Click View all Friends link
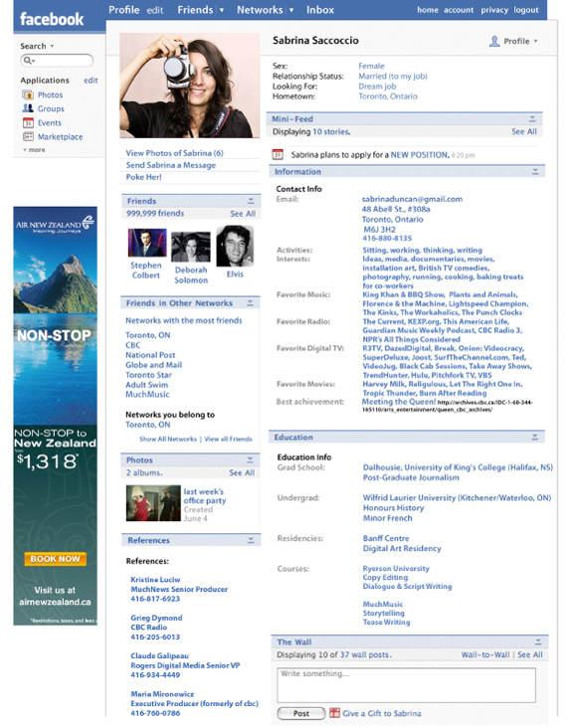This screenshot has height=728, width=572. tap(229, 439)
